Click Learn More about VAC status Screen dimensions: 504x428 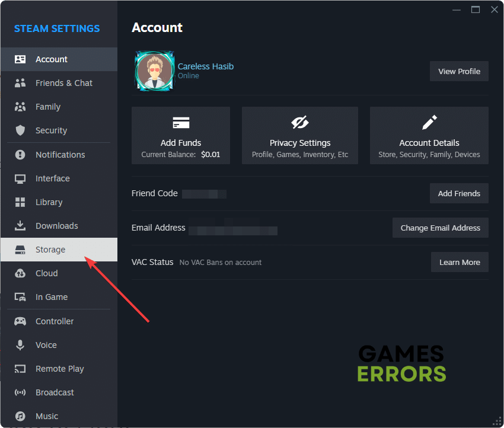pos(460,262)
